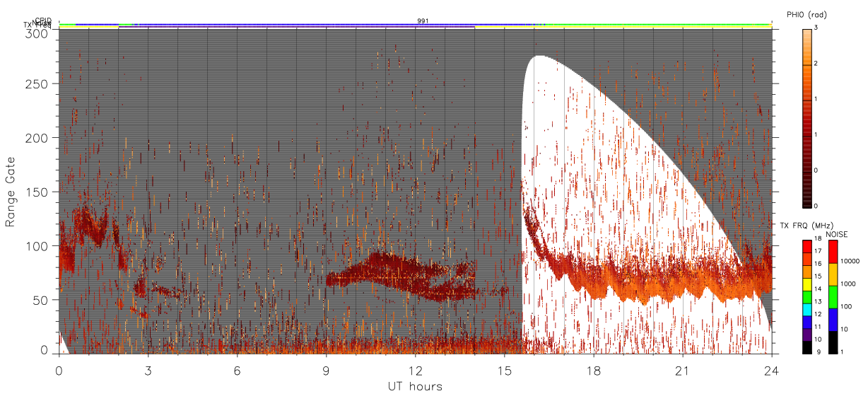Select the green swatch in the NOISE legend

[833, 296]
